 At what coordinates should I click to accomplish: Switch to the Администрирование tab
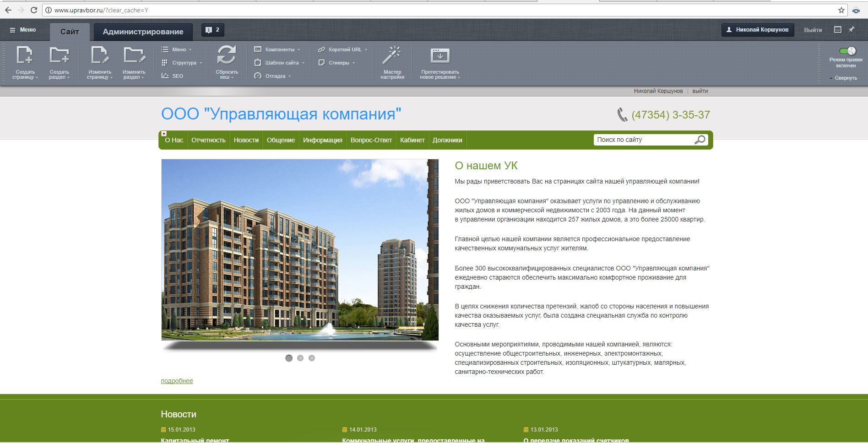point(143,32)
